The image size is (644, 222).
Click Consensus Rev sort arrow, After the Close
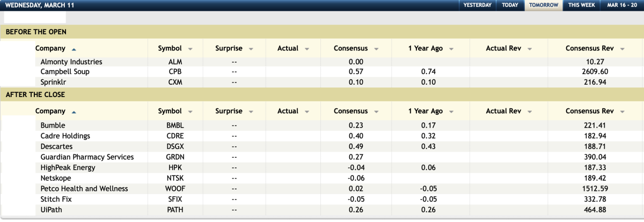click(622, 112)
